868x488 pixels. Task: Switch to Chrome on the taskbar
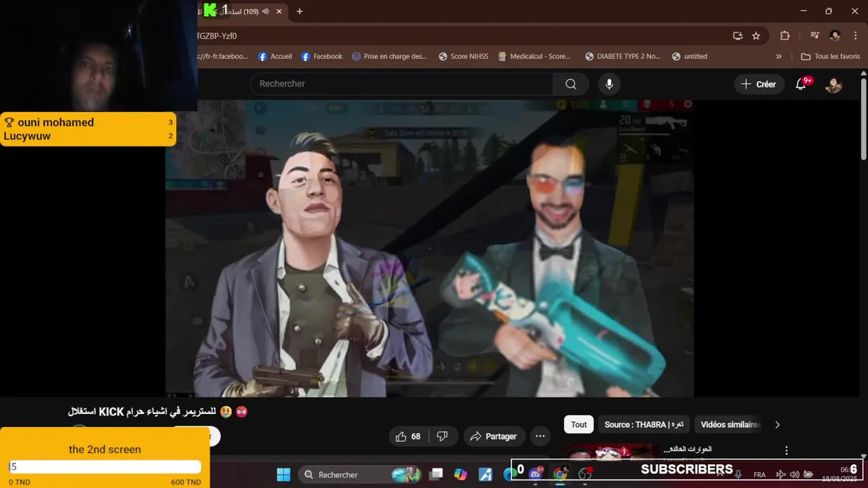coord(560,474)
